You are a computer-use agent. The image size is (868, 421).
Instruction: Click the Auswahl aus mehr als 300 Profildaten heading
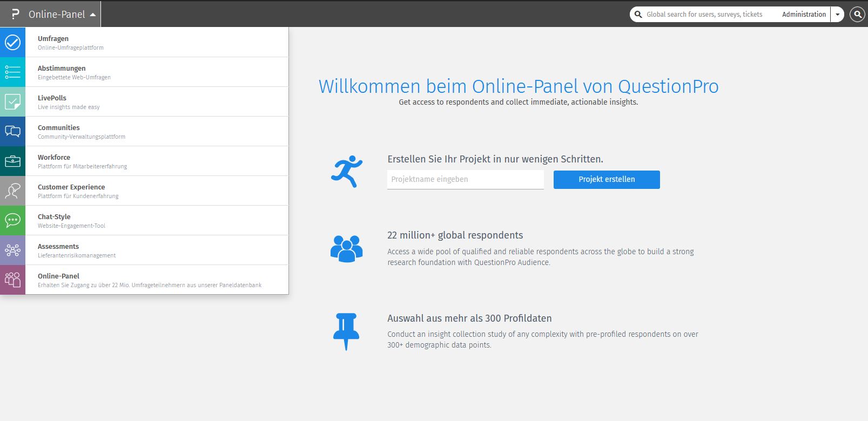click(x=469, y=318)
